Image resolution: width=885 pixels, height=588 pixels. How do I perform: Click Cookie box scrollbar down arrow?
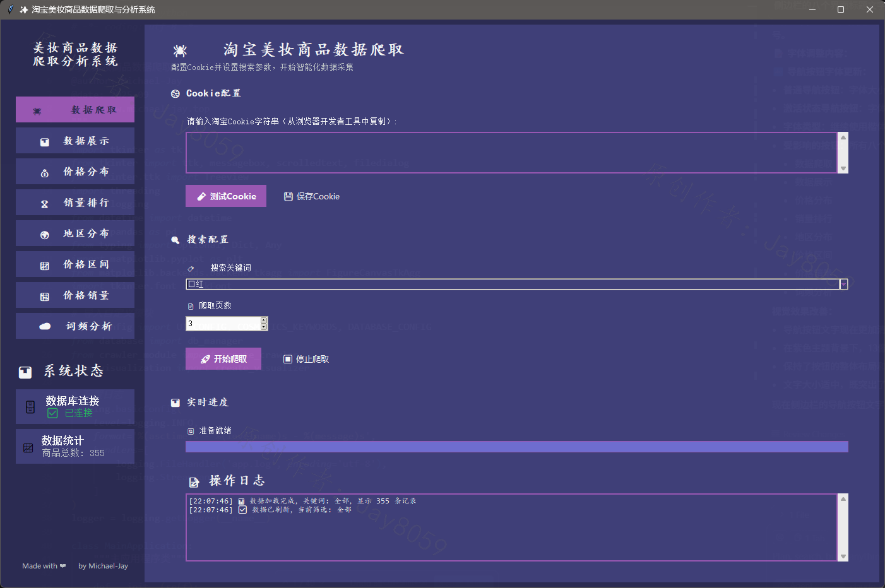click(843, 168)
